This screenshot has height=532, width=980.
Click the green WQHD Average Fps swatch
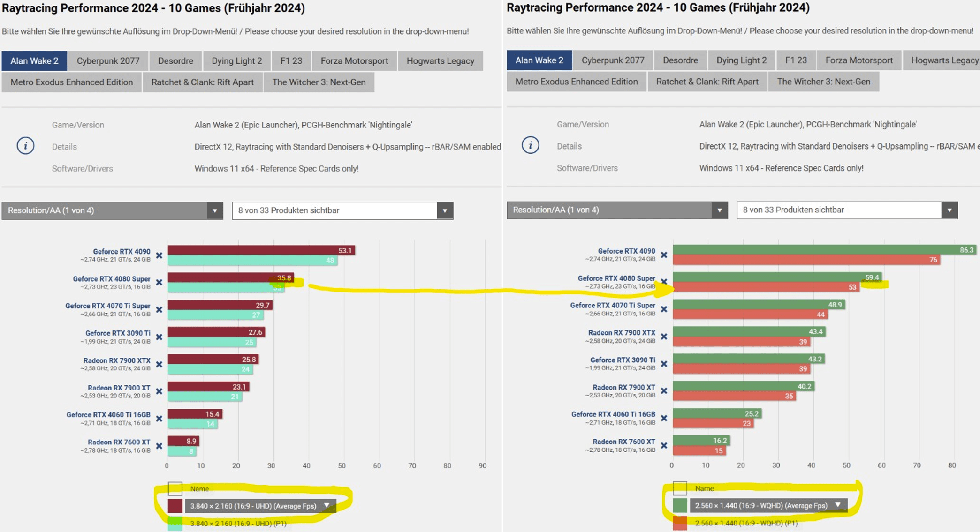tap(680, 505)
